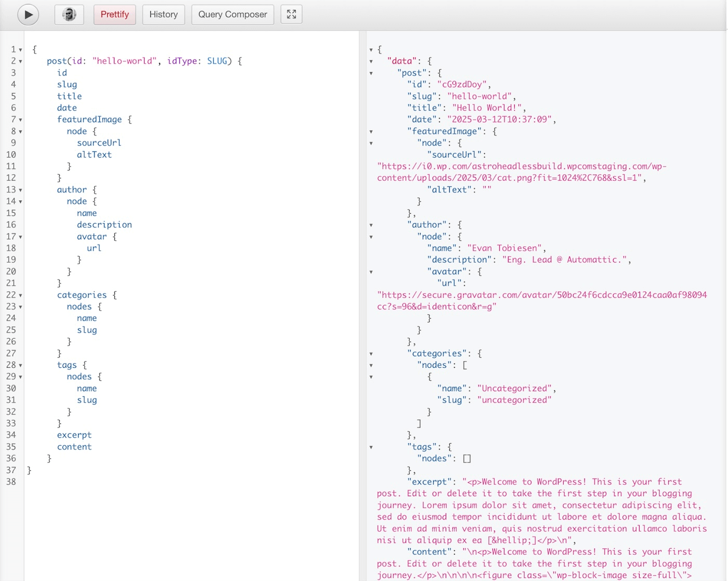Screen dimensions: 728x581
Task: Fold the avatar field at line 17
Action: point(20,237)
